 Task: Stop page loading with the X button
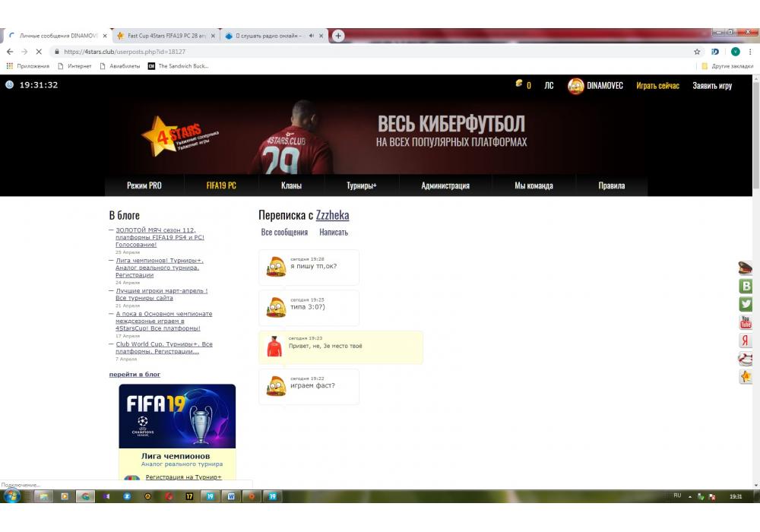(x=38, y=52)
